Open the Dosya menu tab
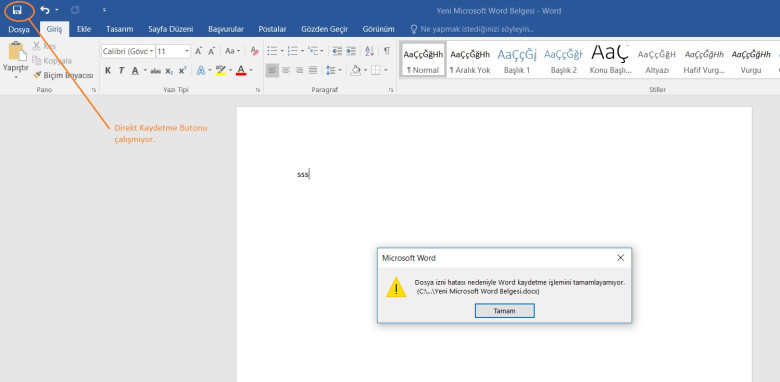The width and height of the screenshot is (780, 382). [x=19, y=29]
